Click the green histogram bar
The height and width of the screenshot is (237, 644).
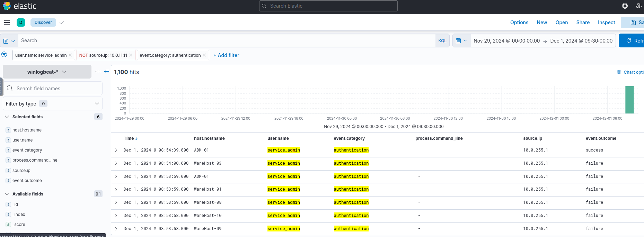pos(629,100)
